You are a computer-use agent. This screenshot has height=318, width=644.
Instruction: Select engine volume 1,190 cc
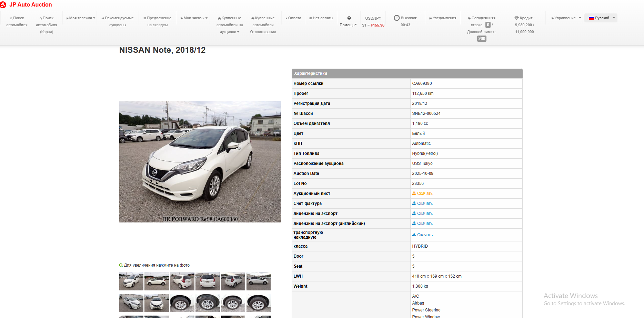(420, 123)
